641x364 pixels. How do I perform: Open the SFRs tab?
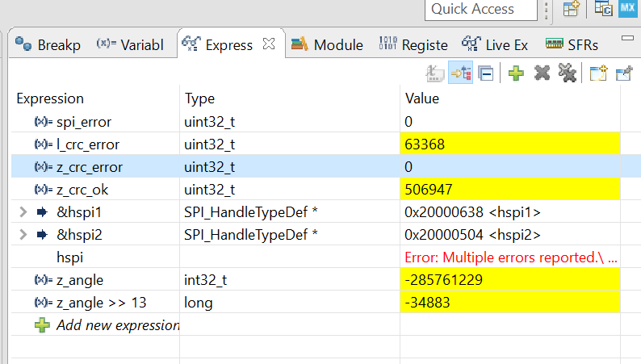(x=572, y=44)
